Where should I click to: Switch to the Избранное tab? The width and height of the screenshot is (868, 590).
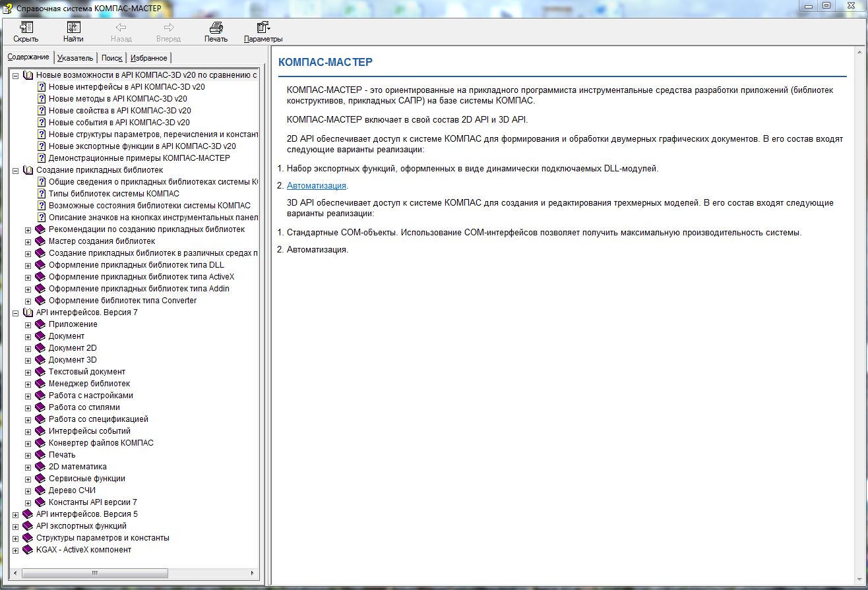[x=148, y=58]
